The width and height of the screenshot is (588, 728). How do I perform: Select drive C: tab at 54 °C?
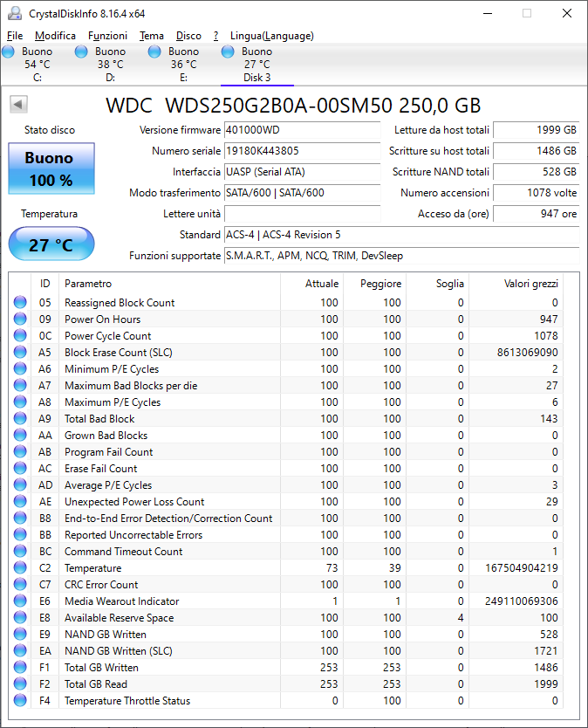point(38,65)
